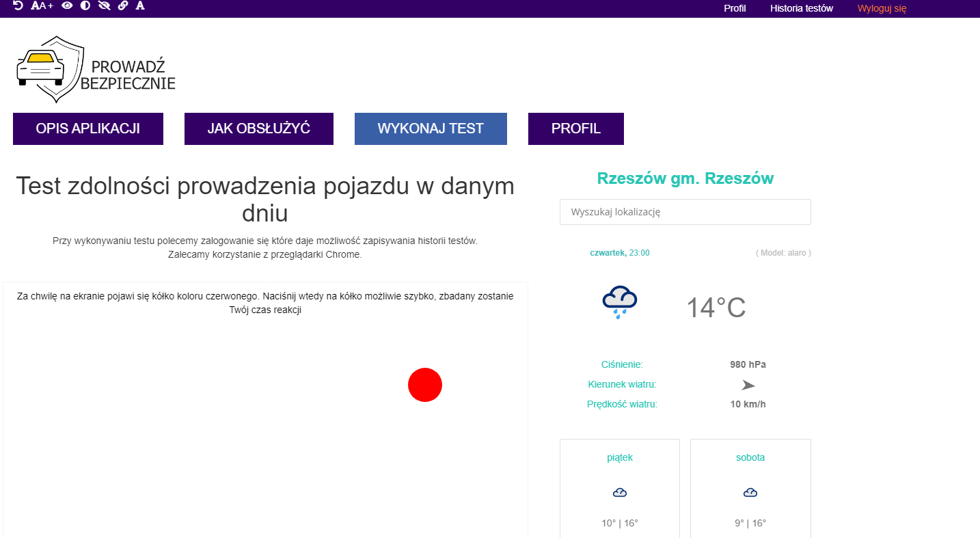Click the Wyloguj się link
980x538 pixels.
tap(882, 8)
